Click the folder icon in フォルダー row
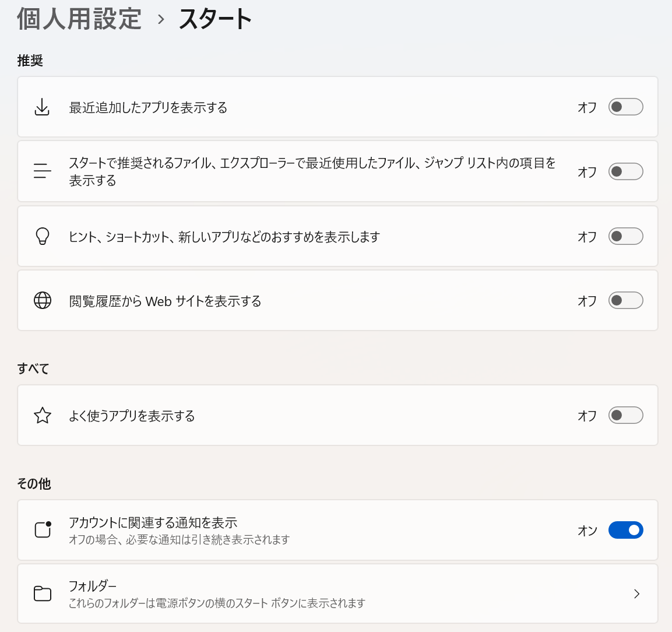 42,594
